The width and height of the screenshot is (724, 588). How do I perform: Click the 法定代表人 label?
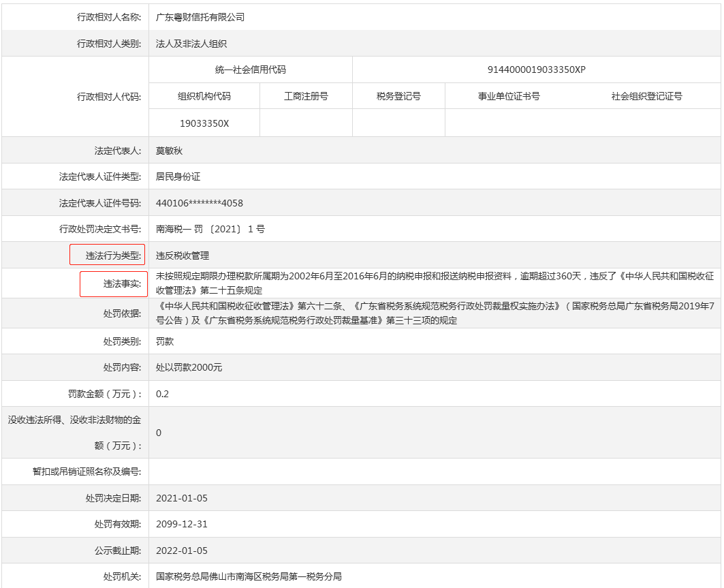point(118,151)
